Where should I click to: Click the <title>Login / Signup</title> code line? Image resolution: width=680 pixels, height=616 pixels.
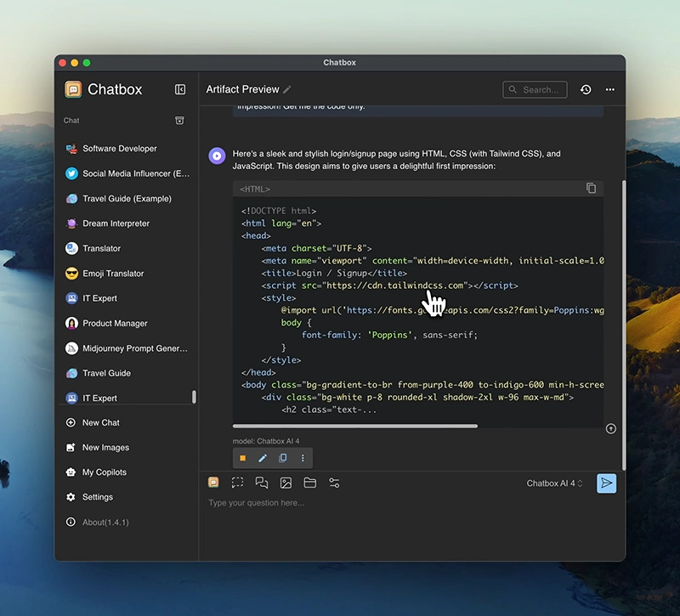pos(334,273)
